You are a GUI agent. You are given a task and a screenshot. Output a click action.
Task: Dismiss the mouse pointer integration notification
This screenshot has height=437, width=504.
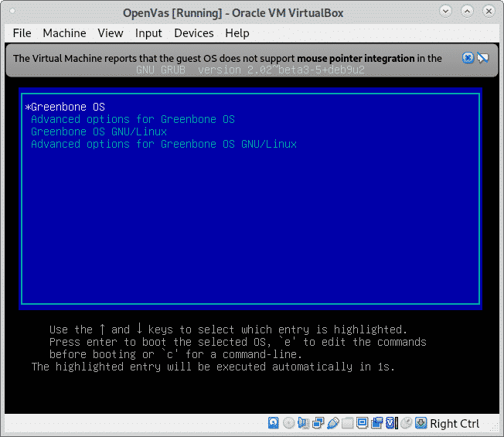point(468,58)
